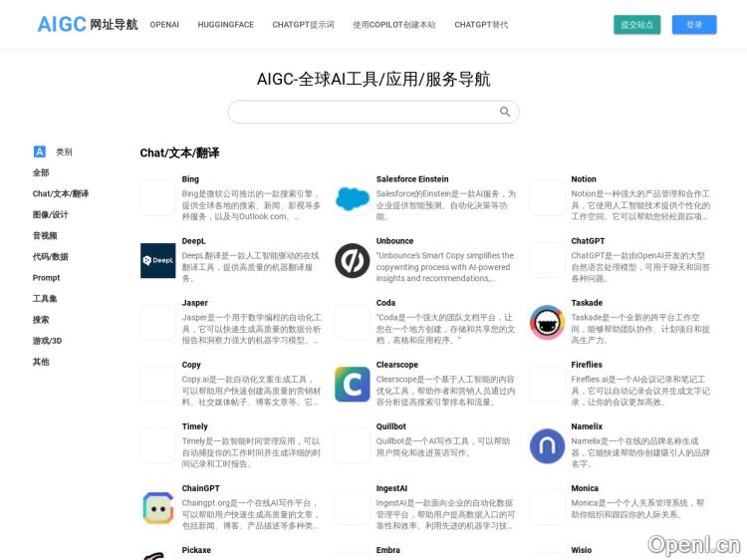The width and height of the screenshot is (747, 560).
Task: Open the Salesforce Einstein title link
Action: (x=412, y=179)
